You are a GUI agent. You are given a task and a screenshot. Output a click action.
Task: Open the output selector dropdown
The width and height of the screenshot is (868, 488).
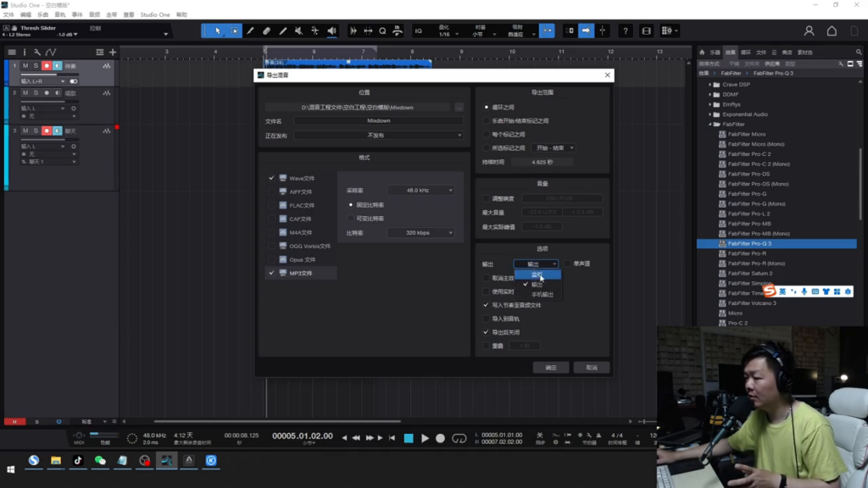(x=536, y=264)
